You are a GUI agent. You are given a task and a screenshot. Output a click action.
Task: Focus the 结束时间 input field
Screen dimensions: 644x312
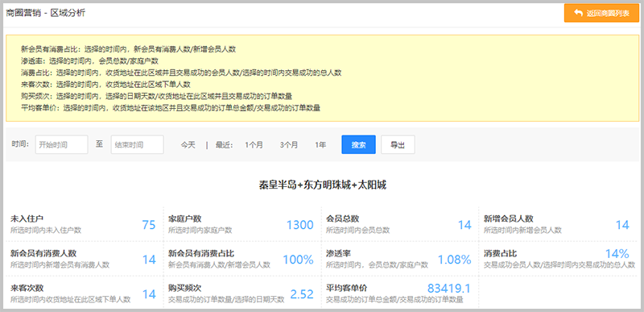137,144
